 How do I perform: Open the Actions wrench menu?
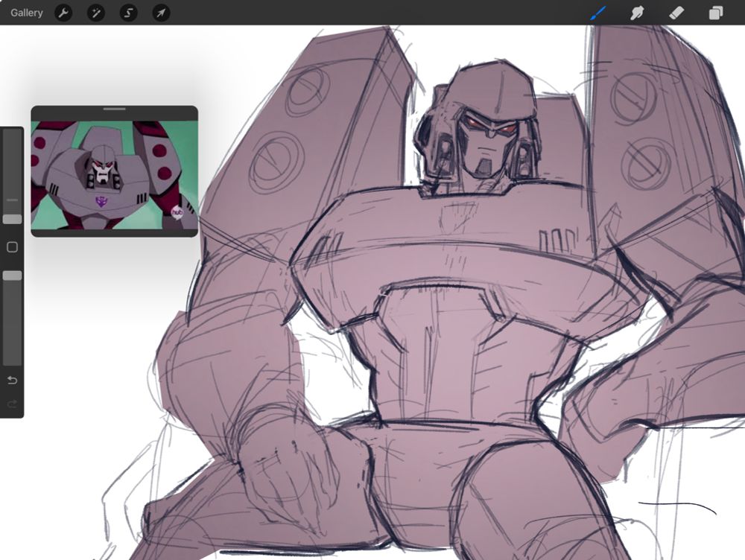63,13
